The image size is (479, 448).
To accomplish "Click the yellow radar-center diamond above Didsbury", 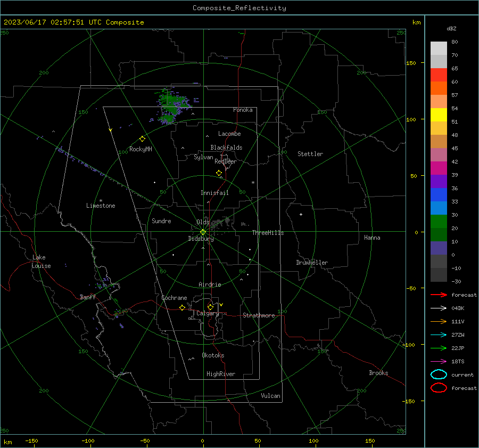I will pos(203,232).
